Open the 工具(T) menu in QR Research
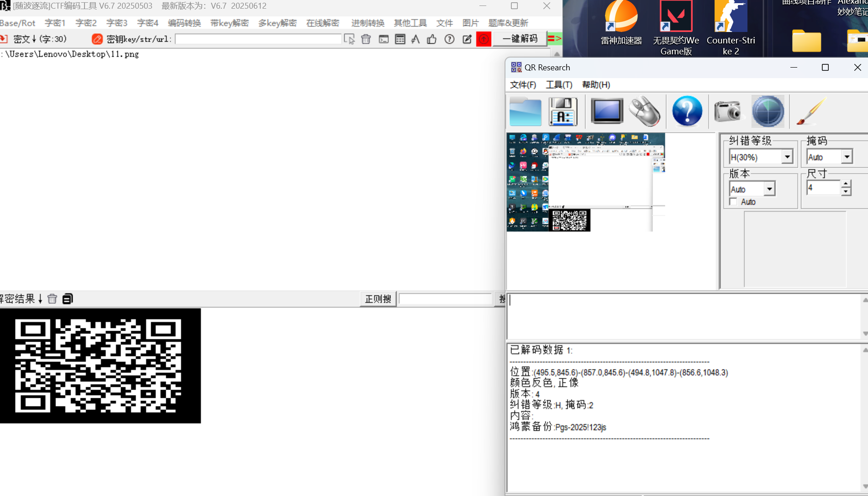 click(559, 85)
